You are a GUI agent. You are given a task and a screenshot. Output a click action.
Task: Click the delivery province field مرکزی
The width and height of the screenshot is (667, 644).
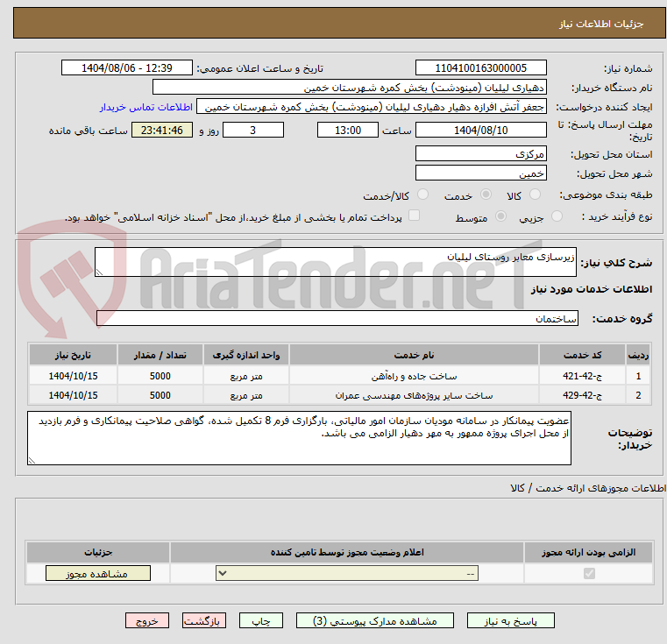480,154
